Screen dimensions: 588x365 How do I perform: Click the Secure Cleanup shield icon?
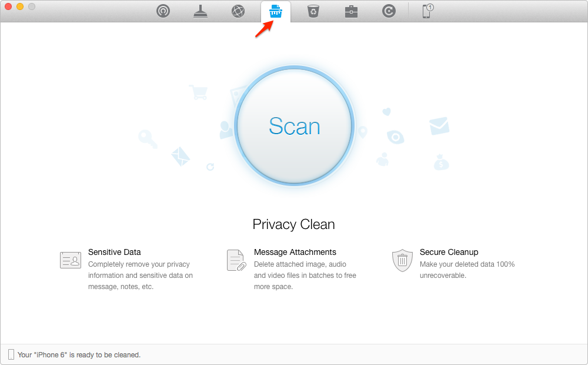tap(402, 259)
